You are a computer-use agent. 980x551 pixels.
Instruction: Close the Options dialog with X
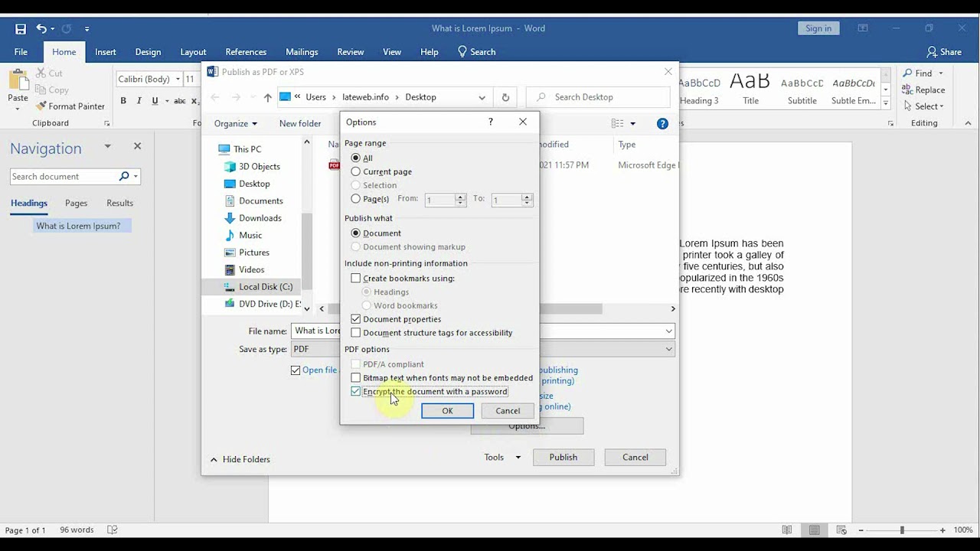click(523, 122)
